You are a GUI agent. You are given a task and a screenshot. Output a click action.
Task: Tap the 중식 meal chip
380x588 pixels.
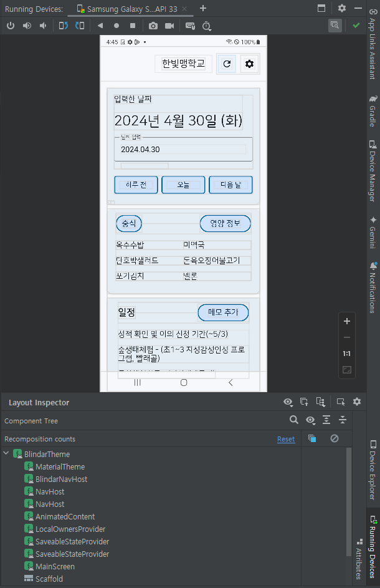pos(129,223)
